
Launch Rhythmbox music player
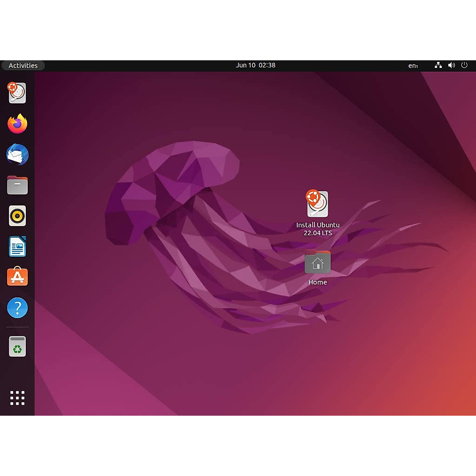click(17, 216)
